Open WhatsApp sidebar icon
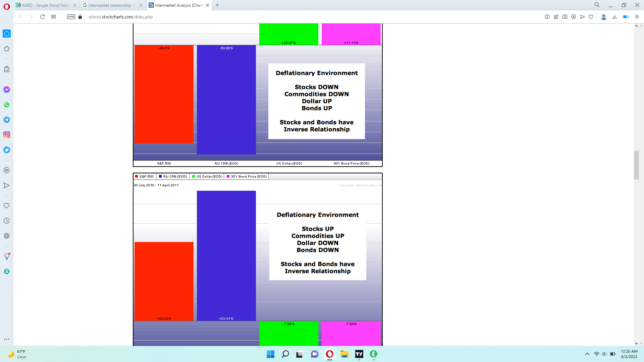The height and width of the screenshot is (362, 644). click(7, 105)
